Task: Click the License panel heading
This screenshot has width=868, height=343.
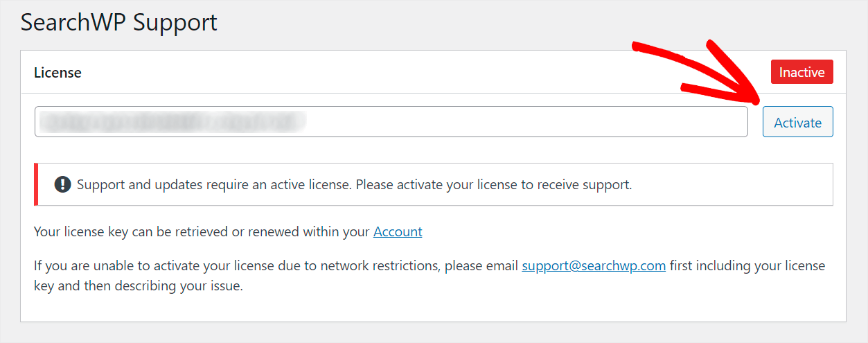Action: tap(57, 73)
